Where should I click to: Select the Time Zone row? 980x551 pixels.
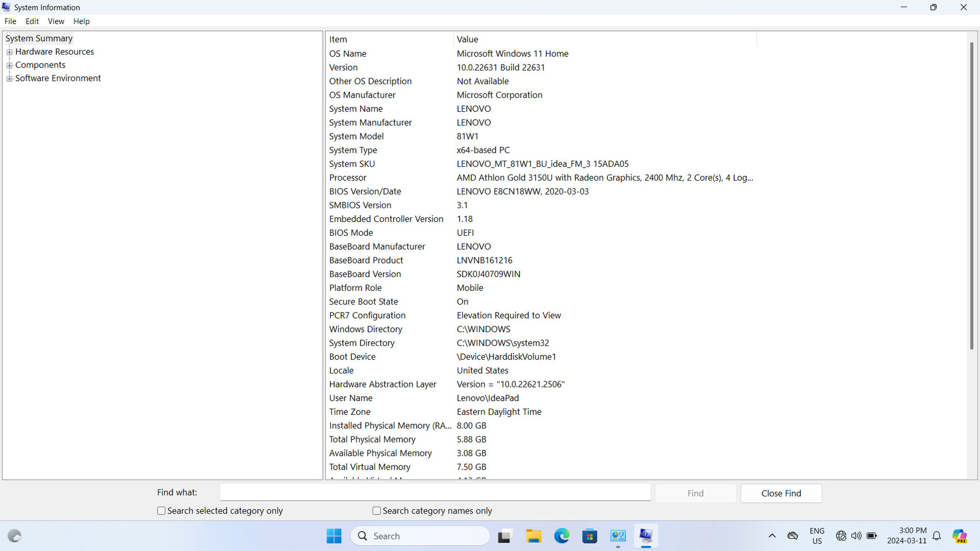[x=541, y=412]
